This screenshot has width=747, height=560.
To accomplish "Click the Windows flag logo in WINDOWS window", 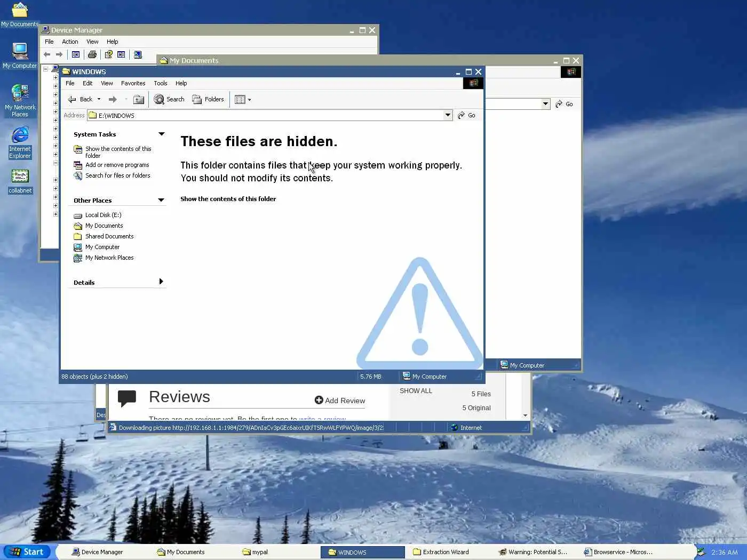I will point(473,83).
